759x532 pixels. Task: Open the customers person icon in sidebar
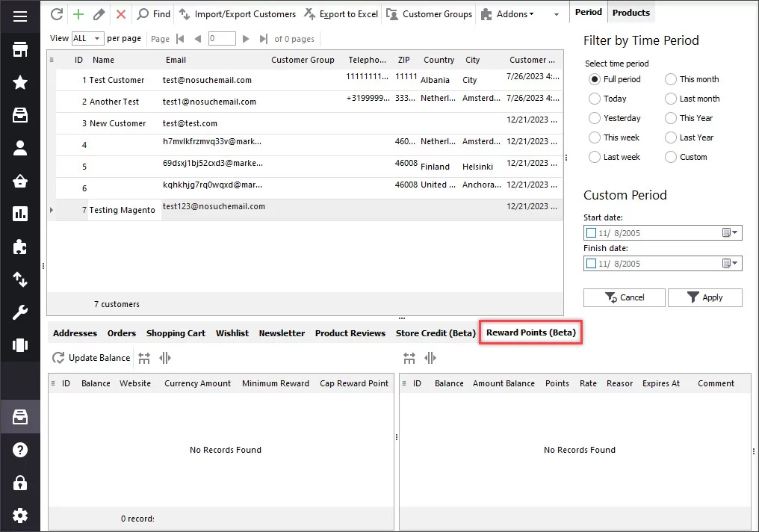pyautogui.click(x=20, y=148)
